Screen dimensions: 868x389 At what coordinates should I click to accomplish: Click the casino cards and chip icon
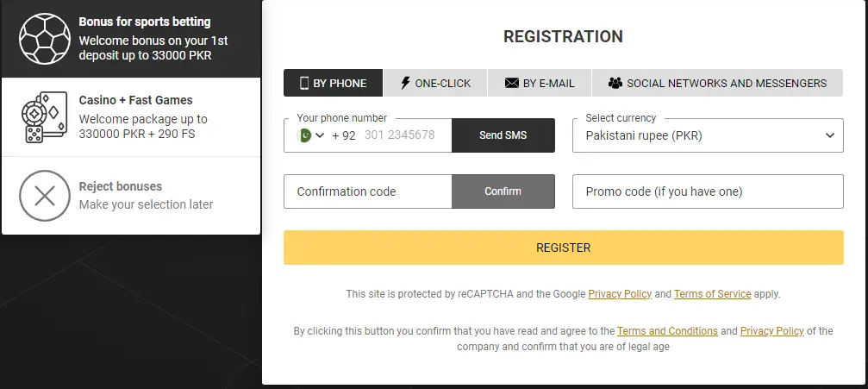click(44, 116)
